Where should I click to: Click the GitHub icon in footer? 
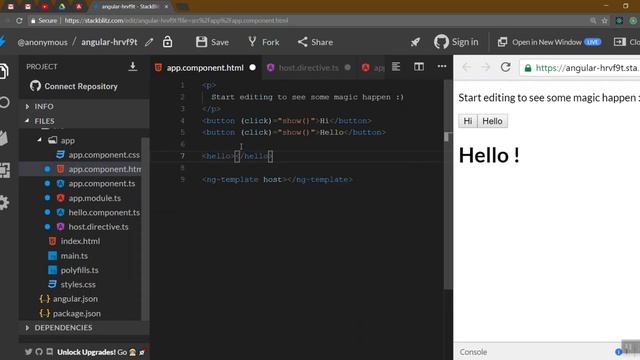pyautogui.click(x=39, y=352)
